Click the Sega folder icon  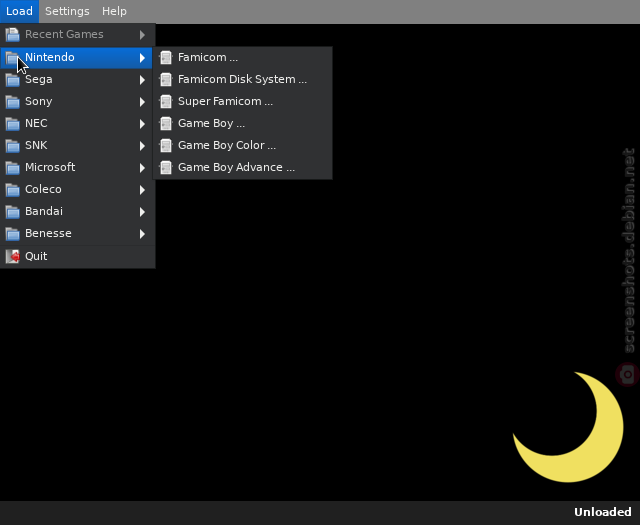12,80
